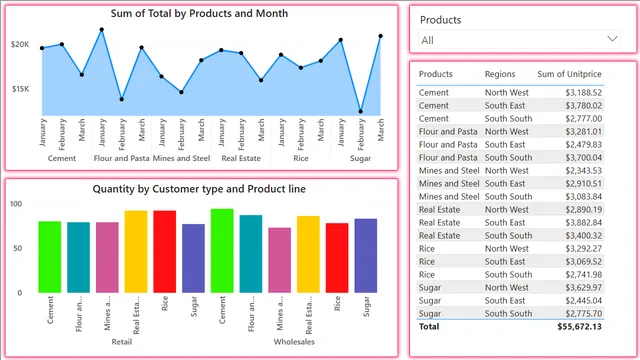
Task: Select the Wholesales Flour and Pasta teal bar
Action: [251, 254]
